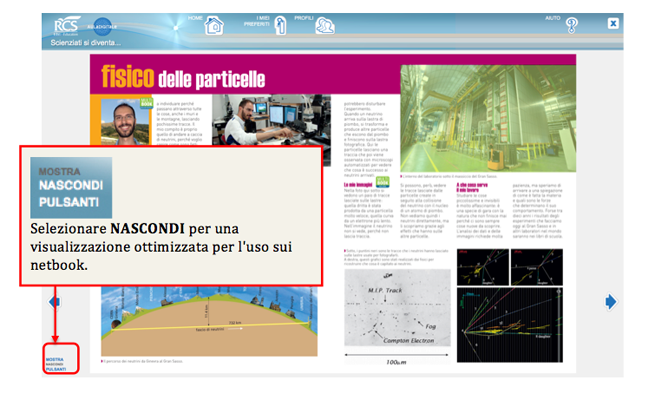
Task: Open the Multibook icon beside Le mie immagini
Action: (382, 182)
